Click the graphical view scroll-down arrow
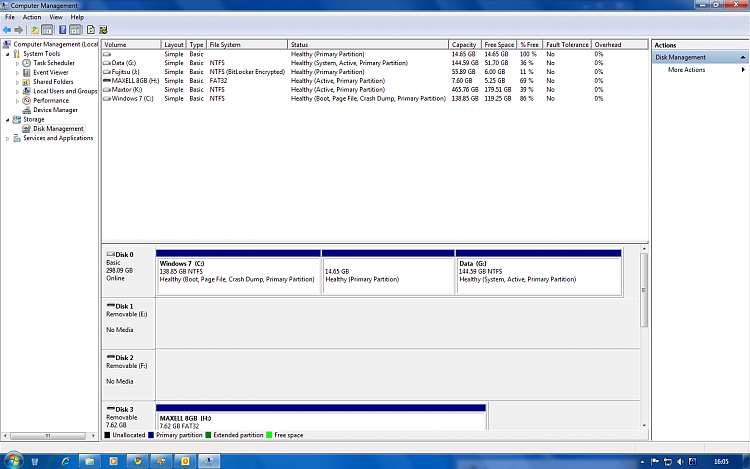This screenshot has width=750, height=469. tap(644, 425)
